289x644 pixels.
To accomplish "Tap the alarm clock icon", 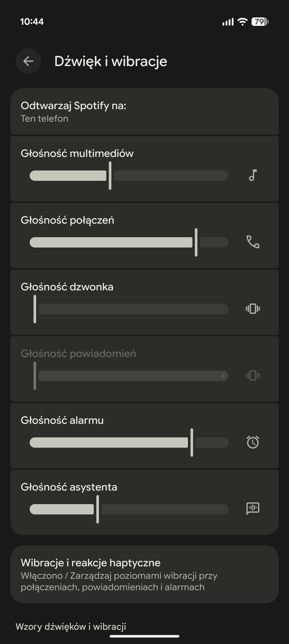I will coord(253,442).
